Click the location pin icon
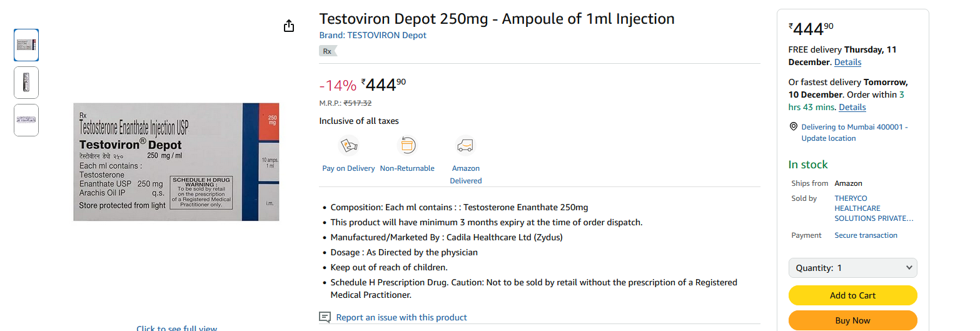Screen dimensions: 980x331 tap(794, 126)
